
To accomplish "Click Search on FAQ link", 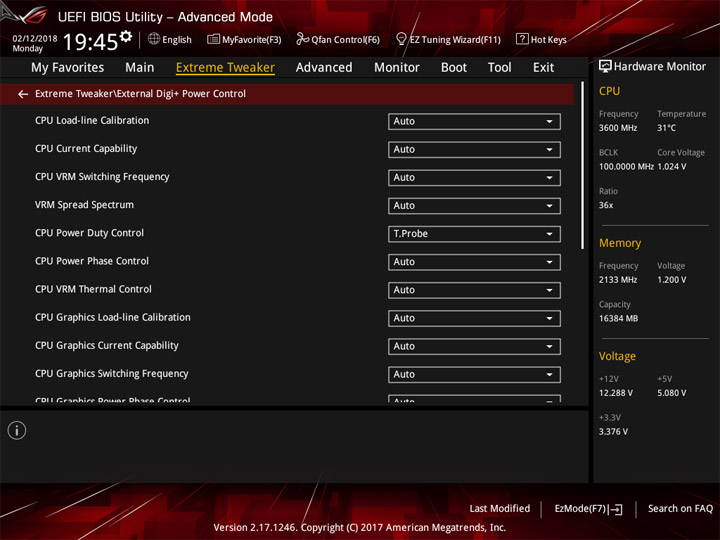I will point(680,508).
